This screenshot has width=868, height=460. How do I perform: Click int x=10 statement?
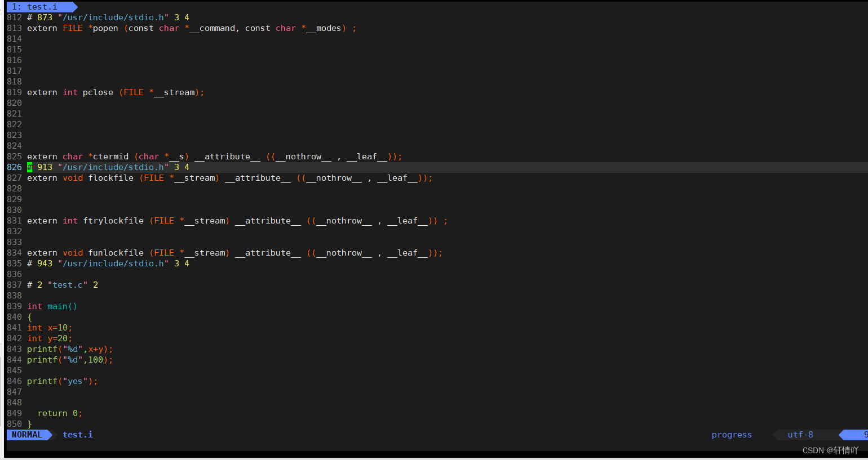coord(50,328)
